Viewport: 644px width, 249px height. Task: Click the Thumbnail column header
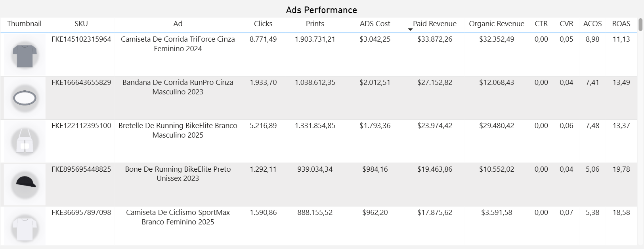pyautogui.click(x=25, y=24)
